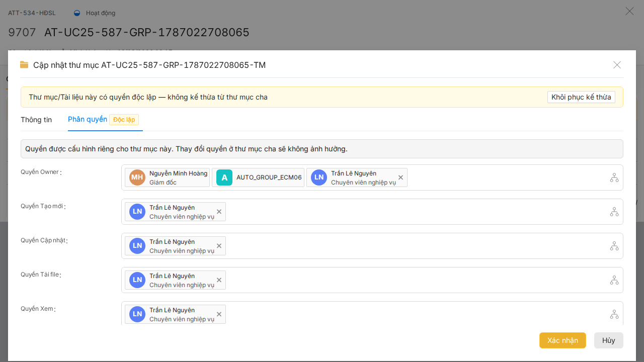This screenshot has height=362, width=644.
Task: Confirm changes with Xác nhận button
Action: click(x=562, y=340)
